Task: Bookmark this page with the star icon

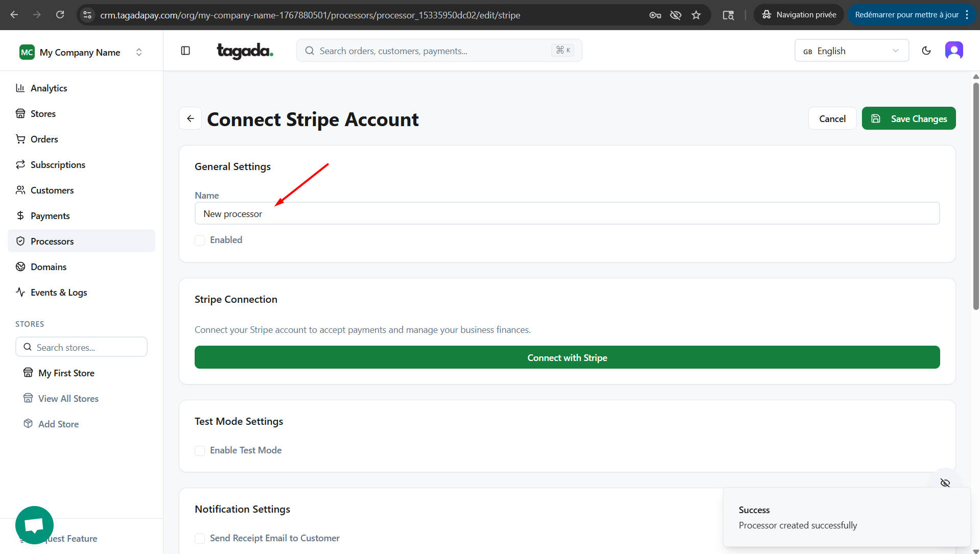Action: [696, 15]
